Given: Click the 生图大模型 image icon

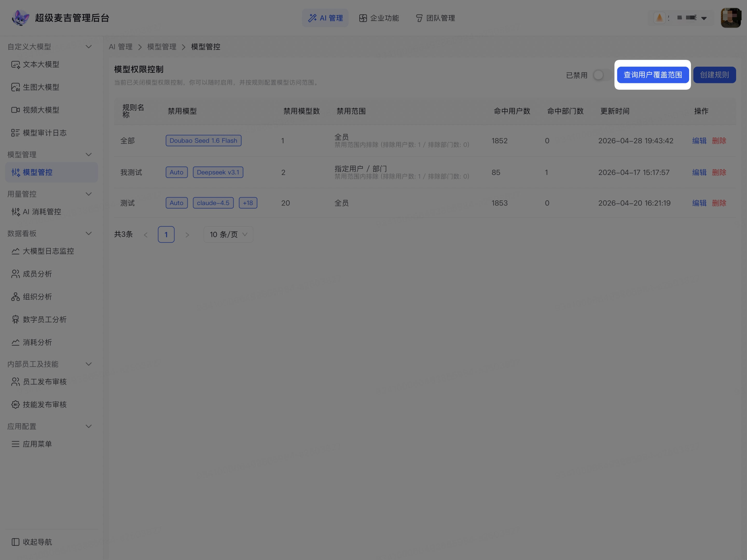Looking at the screenshot, I should coord(16,87).
